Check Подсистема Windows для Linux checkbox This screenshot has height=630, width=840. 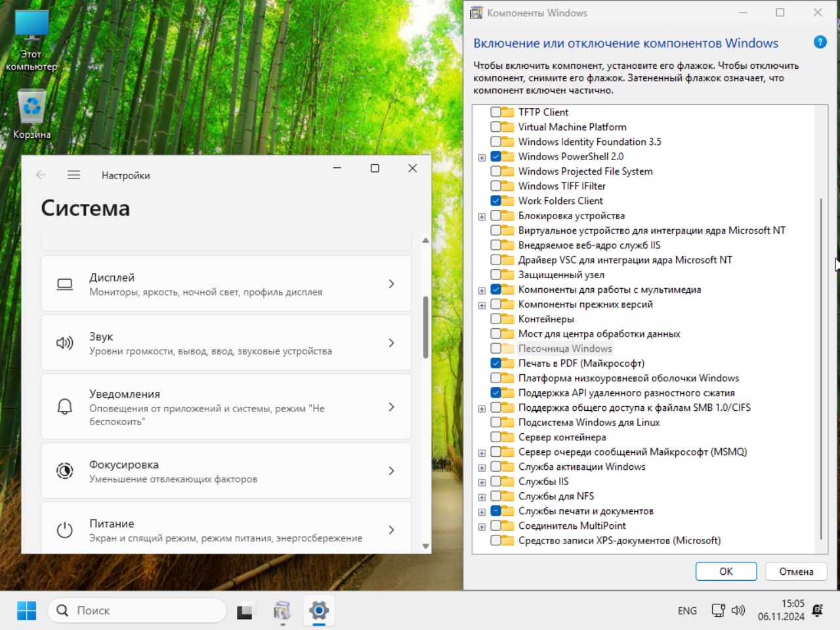[x=496, y=422]
